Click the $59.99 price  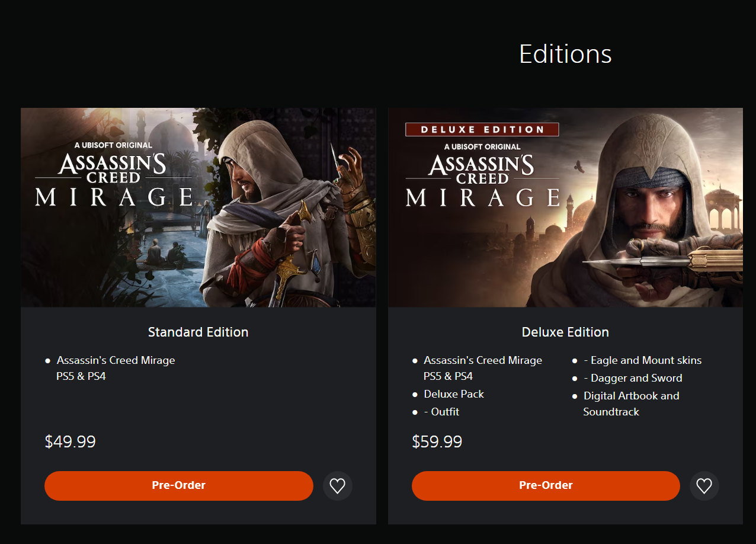pos(437,441)
